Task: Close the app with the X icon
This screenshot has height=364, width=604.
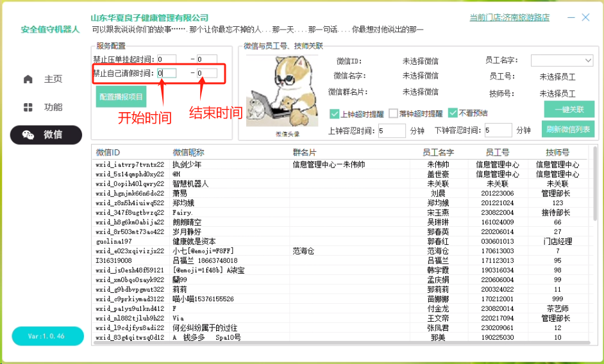Action: pos(585,18)
